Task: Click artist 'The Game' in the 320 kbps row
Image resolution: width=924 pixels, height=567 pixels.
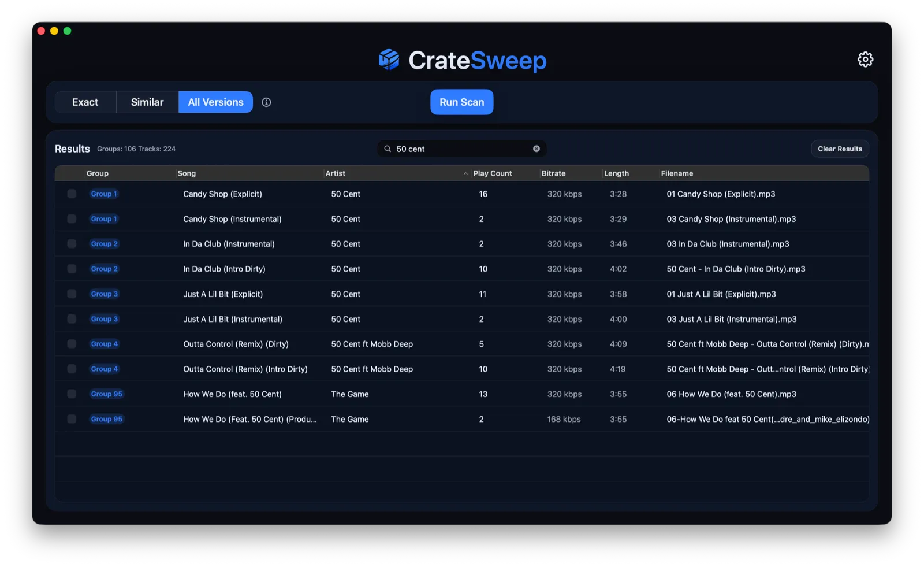Action: 350,394
